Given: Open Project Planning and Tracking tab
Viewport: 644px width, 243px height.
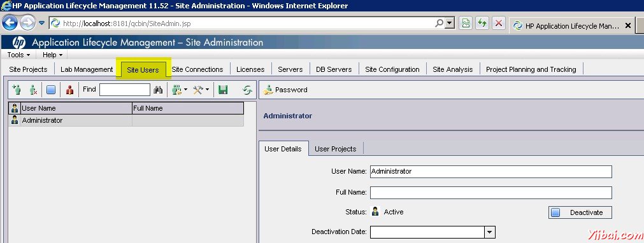Looking at the screenshot, I should (531, 69).
